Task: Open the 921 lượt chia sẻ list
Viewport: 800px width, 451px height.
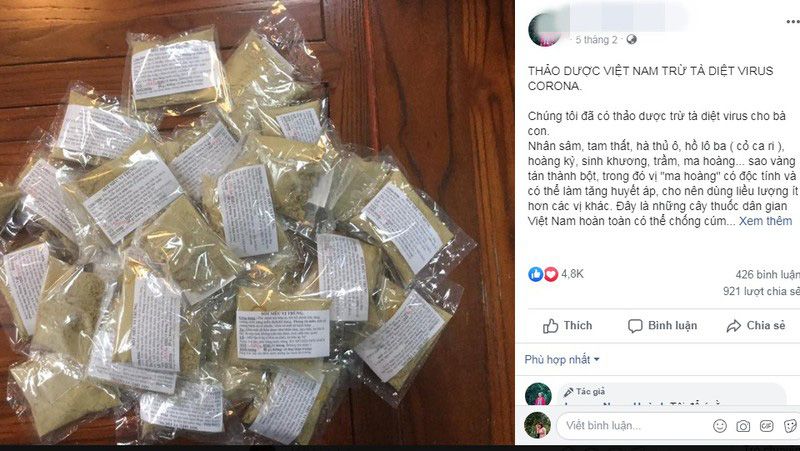Action: point(761,291)
